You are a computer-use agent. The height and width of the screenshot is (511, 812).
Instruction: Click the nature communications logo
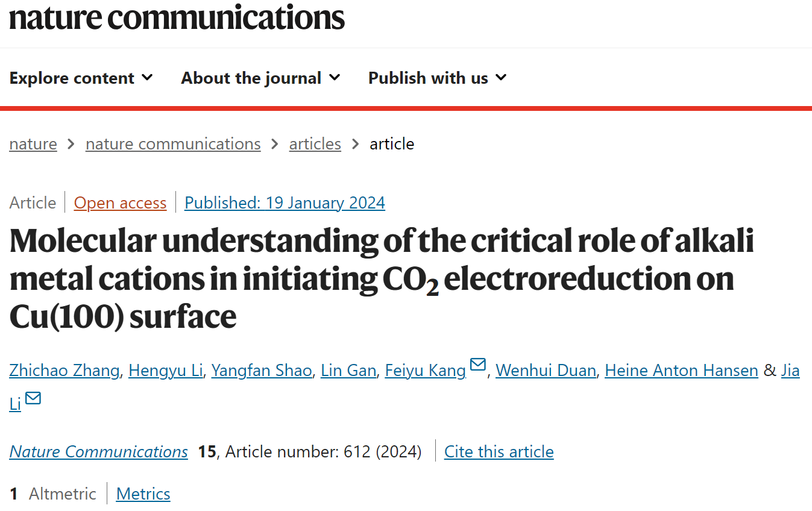point(177,17)
